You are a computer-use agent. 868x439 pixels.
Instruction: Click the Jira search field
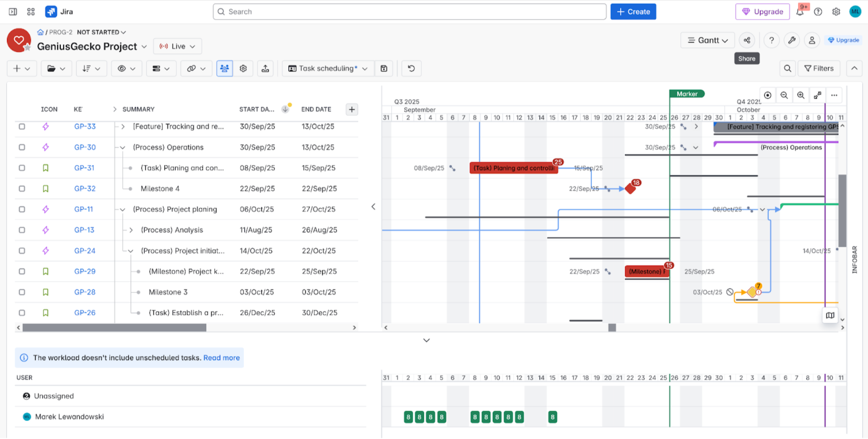point(410,12)
